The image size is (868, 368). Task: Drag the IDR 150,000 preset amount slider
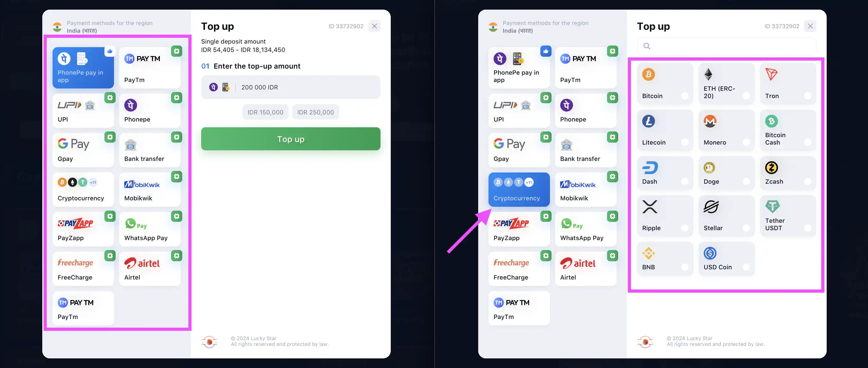pyautogui.click(x=265, y=112)
